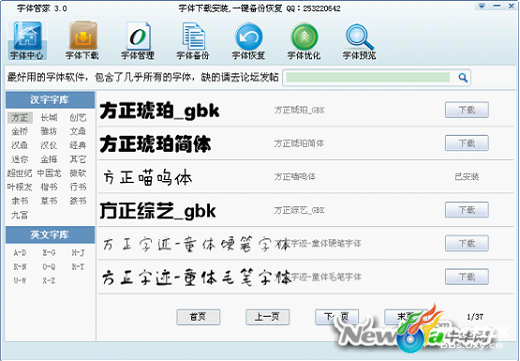Browse English fonts K-N

click(20, 267)
